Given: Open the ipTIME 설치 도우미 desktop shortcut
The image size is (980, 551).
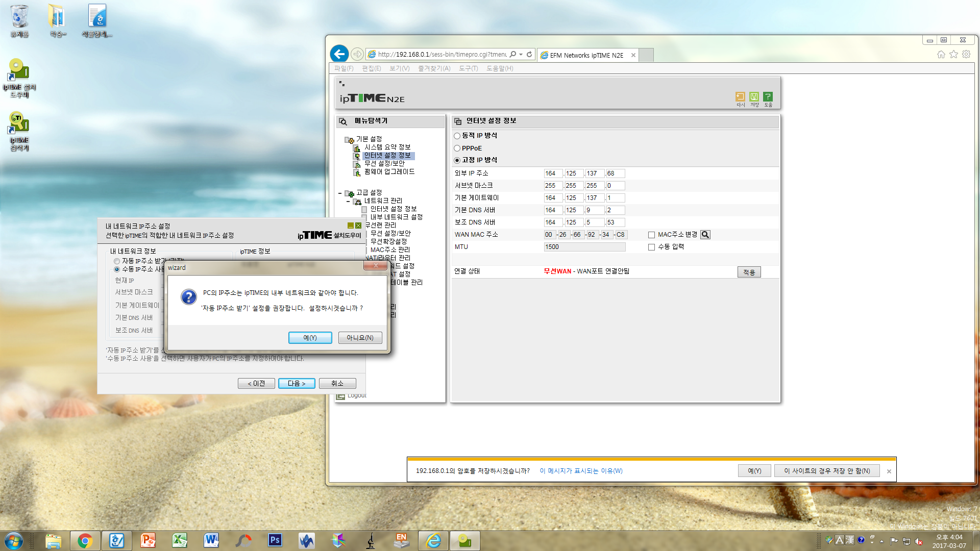Looking at the screenshot, I should click(19, 78).
